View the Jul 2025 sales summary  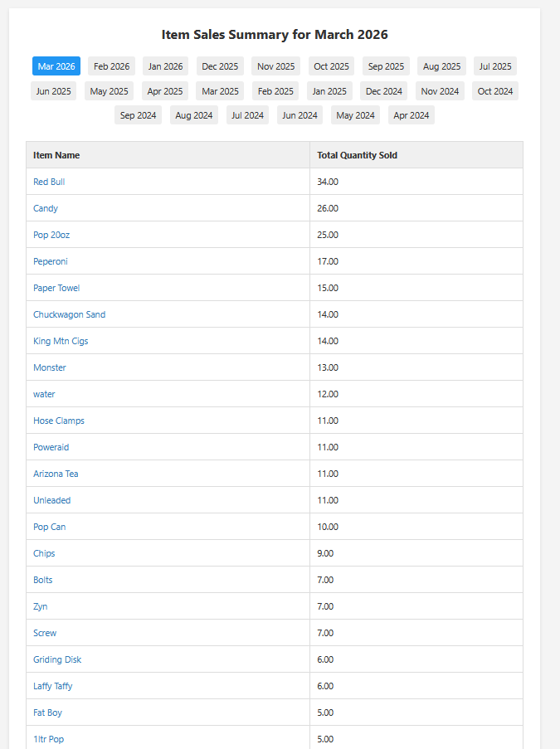495,66
